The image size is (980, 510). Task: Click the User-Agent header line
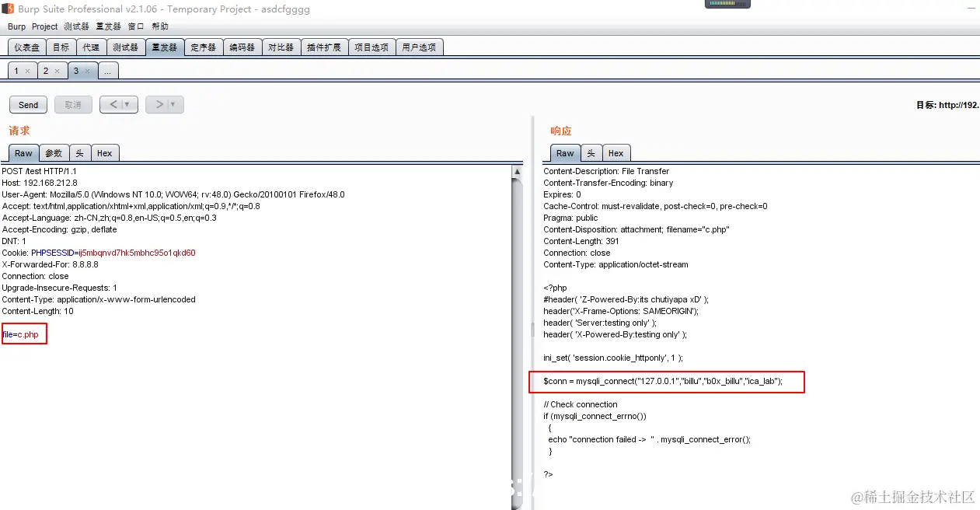click(173, 194)
